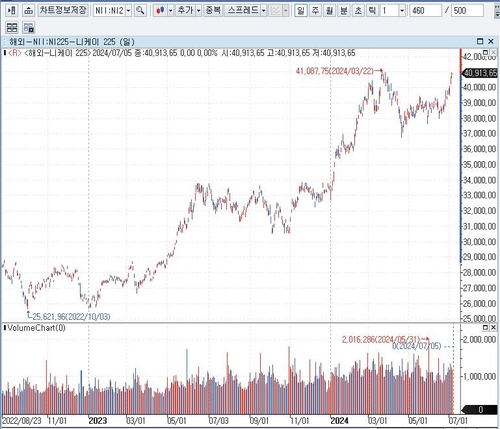This screenshot has width=500, height=429.
Task: Close the Nikkei 225 chart window
Action: click(x=491, y=41)
